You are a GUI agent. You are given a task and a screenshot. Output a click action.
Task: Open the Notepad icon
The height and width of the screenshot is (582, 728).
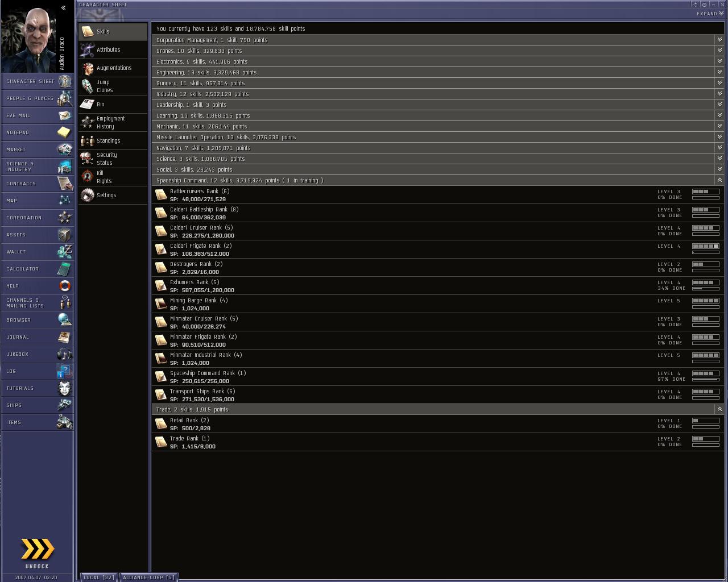click(x=65, y=132)
